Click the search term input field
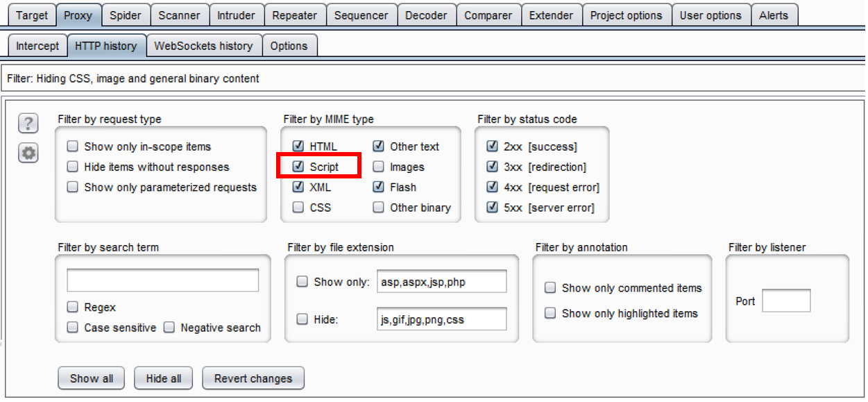 click(x=162, y=280)
